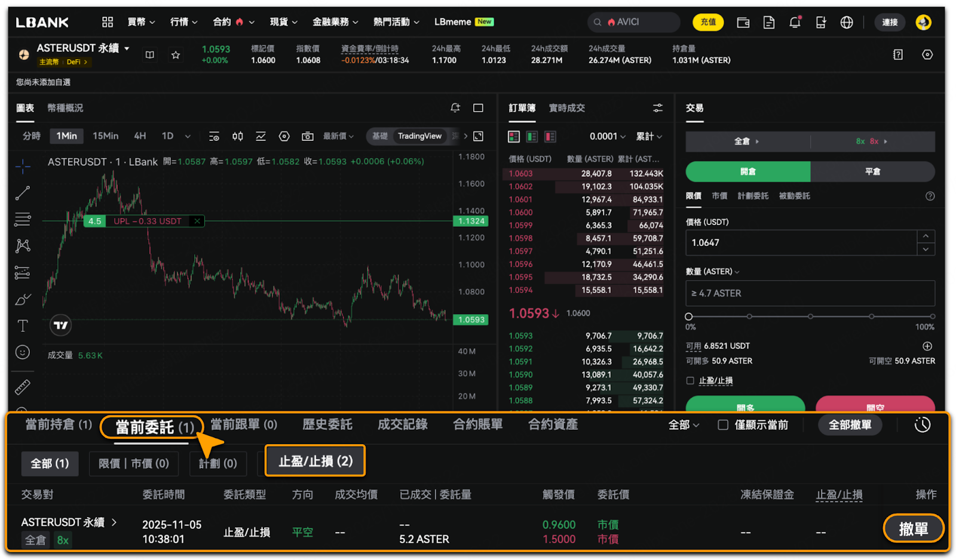Click the price input field showing 1.0647
The height and width of the screenshot is (560, 956).
pos(801,243)
